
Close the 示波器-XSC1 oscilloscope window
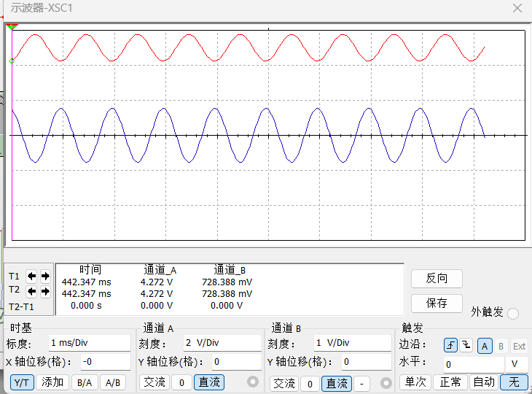(517, 8)
